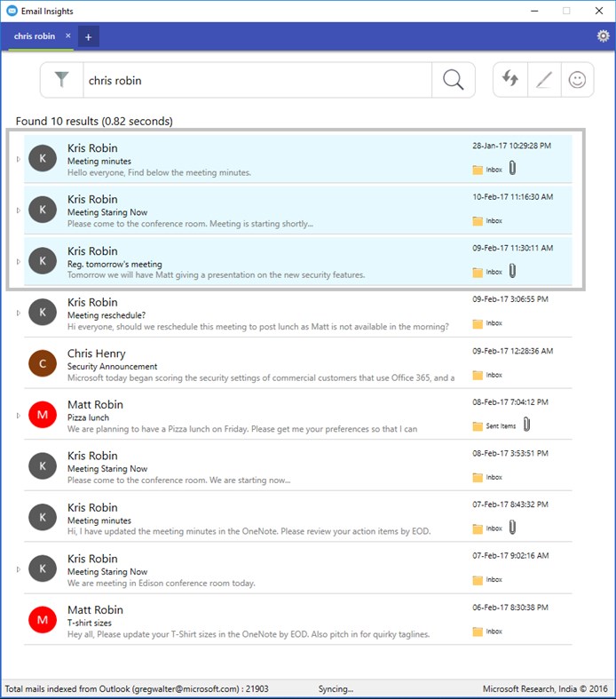
Task: Click attachment clip on Pizza lunch email
Action: click(x=526, y=425)
